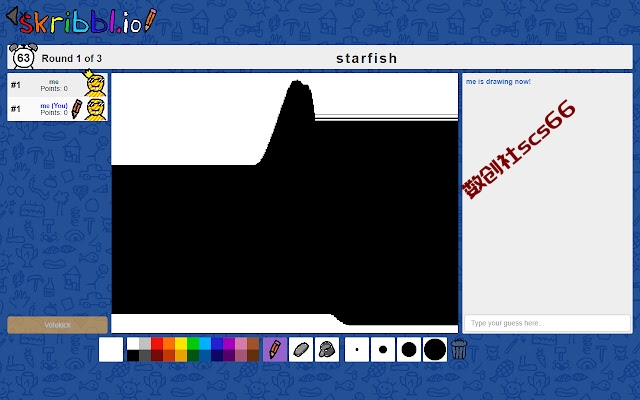Pick the light pink color swatch
The width and height of the screenshot is (640, 400).
(x=241, y=343)
